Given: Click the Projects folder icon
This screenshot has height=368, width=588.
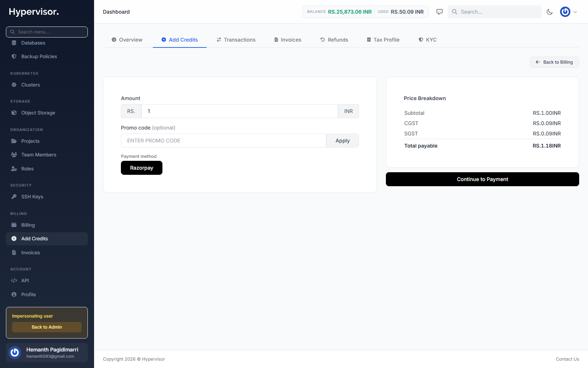Looking at the screenshot, I should (x=14, y=141).
